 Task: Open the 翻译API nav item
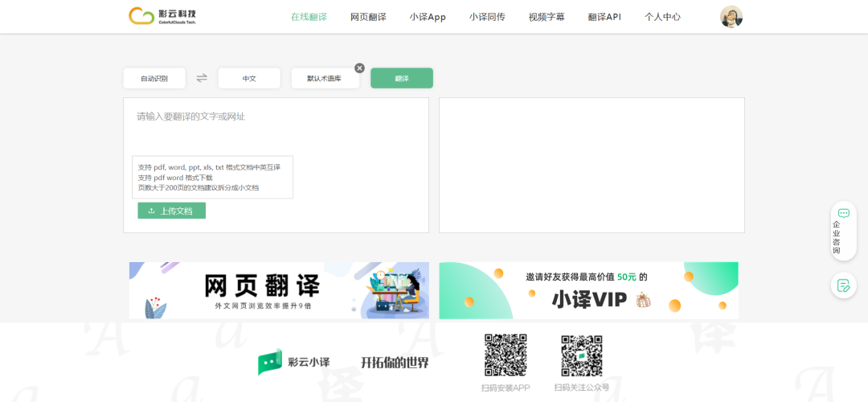(604, 17)
